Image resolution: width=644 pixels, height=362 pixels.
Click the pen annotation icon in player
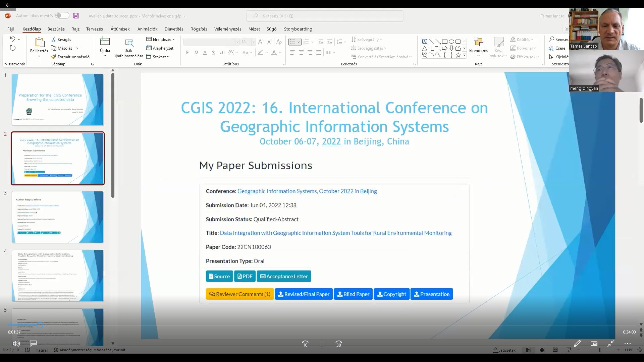[577, 344]
